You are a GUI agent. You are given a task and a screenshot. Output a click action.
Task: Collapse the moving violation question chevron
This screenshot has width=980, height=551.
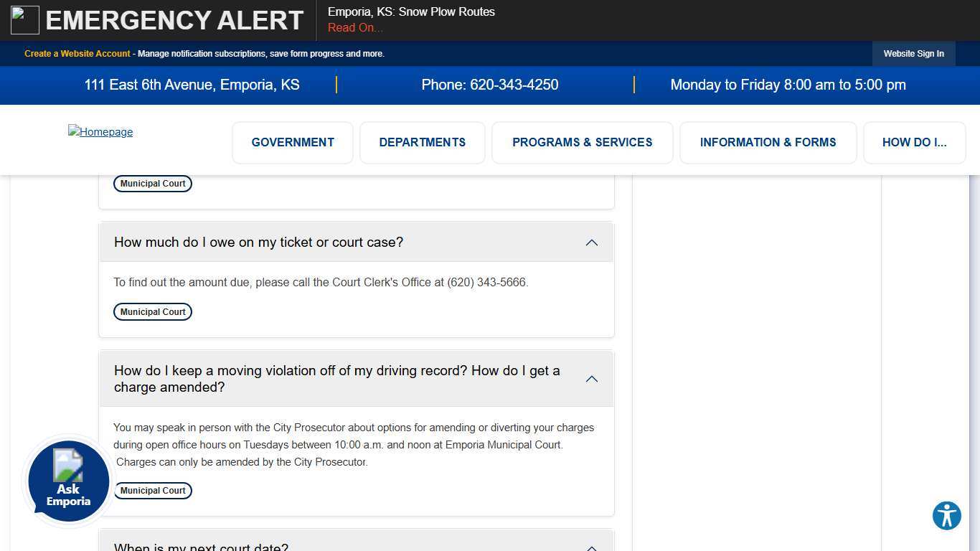(591, 379)
